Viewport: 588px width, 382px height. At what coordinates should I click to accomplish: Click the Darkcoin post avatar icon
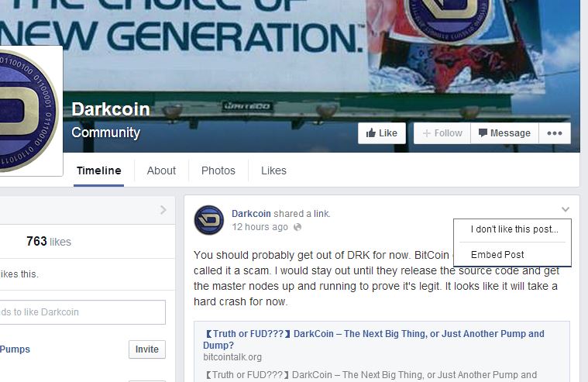pos(209,220)
